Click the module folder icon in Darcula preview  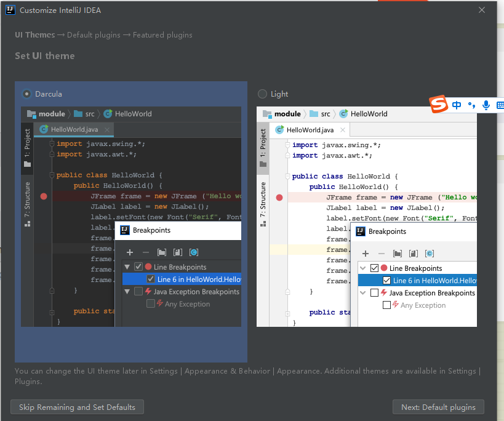pyautogui.click(x=31, y=114)
